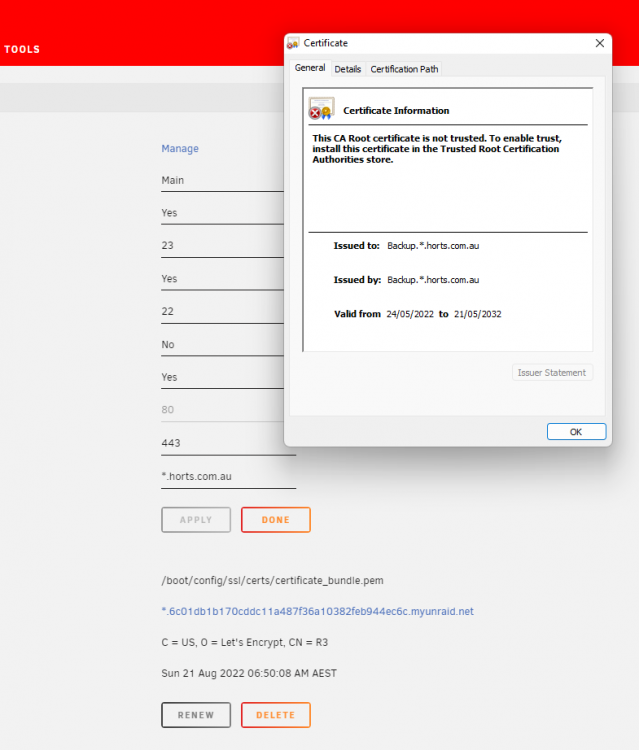Image resolution: width=639 pixels, height=750 pixels.
Task: Close the Certificate dialog window
Action: [x=600, y=43]
